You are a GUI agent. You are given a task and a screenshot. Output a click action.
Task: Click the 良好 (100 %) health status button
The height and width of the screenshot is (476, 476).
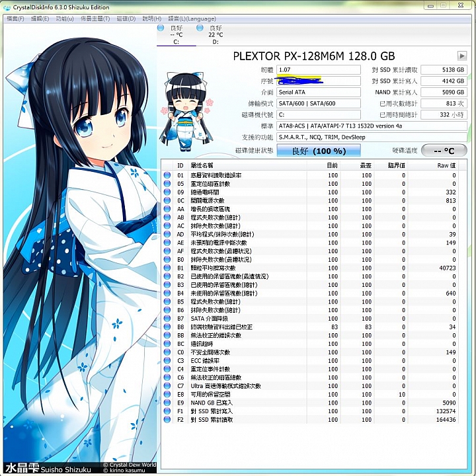coord(319,151)
